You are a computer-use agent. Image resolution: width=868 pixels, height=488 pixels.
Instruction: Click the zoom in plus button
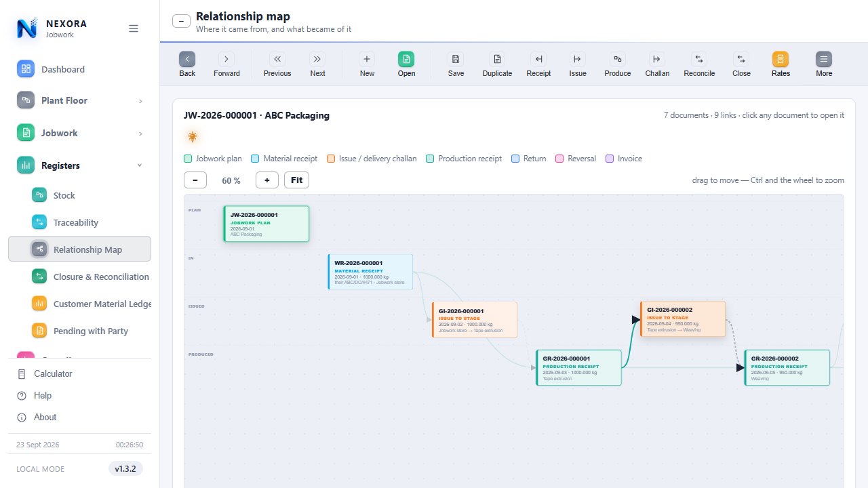coord(267,180)
